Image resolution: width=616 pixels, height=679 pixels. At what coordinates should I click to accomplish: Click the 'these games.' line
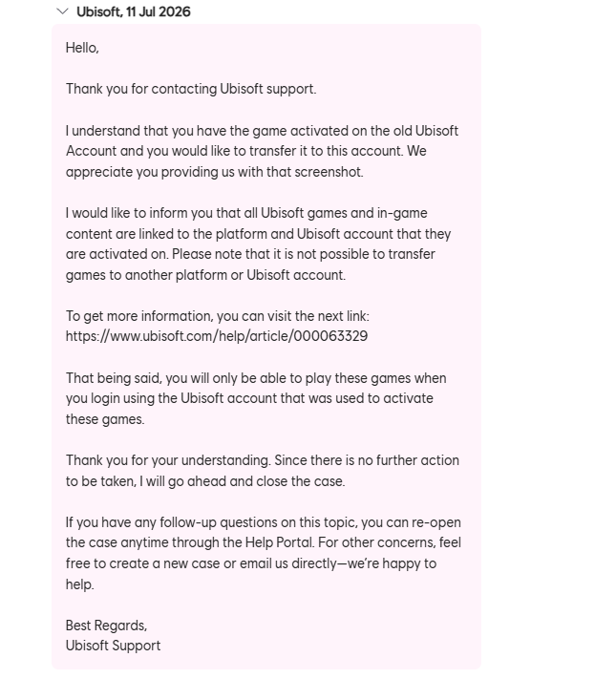pos(105,419)
